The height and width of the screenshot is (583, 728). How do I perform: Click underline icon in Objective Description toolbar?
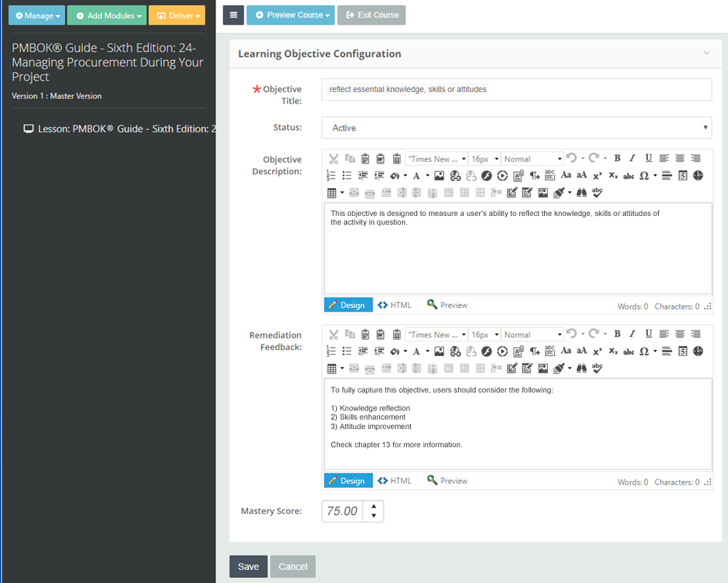point(648,158)
